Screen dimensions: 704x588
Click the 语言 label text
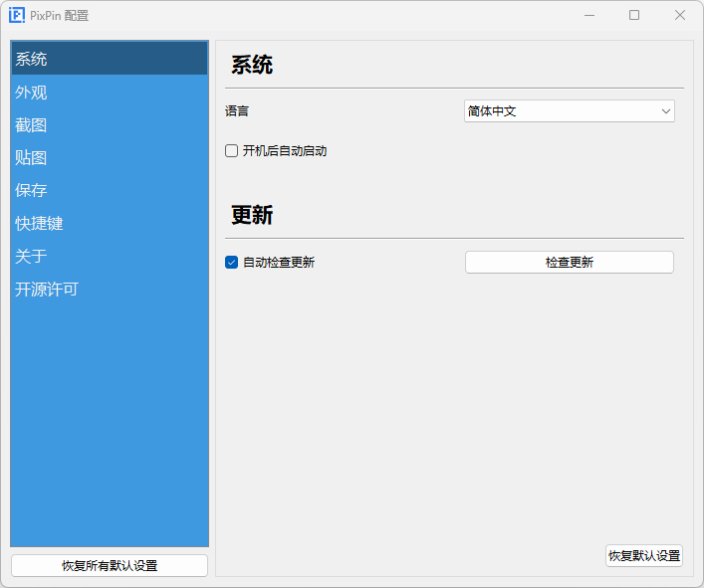[x=237, y=110]
